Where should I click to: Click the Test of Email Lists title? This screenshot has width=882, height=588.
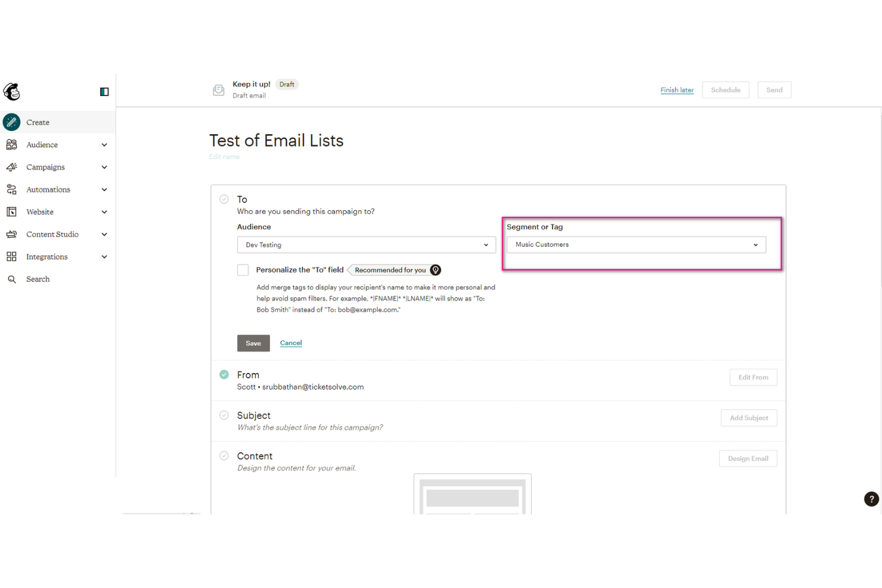pos(277,141)
